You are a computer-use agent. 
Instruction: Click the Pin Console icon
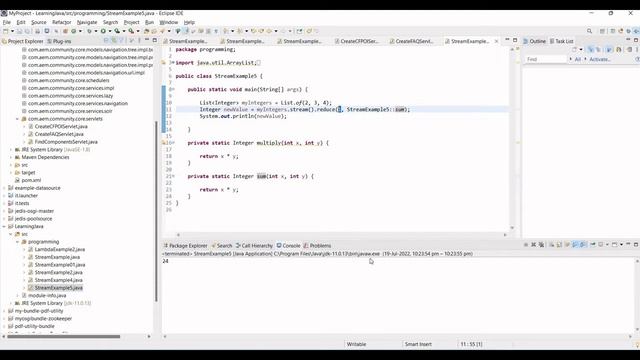coord(592,244)
